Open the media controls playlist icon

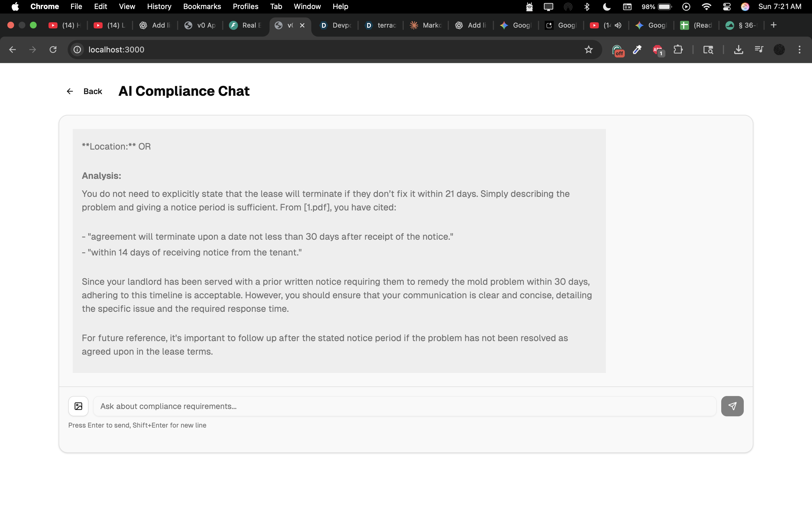(x=759, y=50)
